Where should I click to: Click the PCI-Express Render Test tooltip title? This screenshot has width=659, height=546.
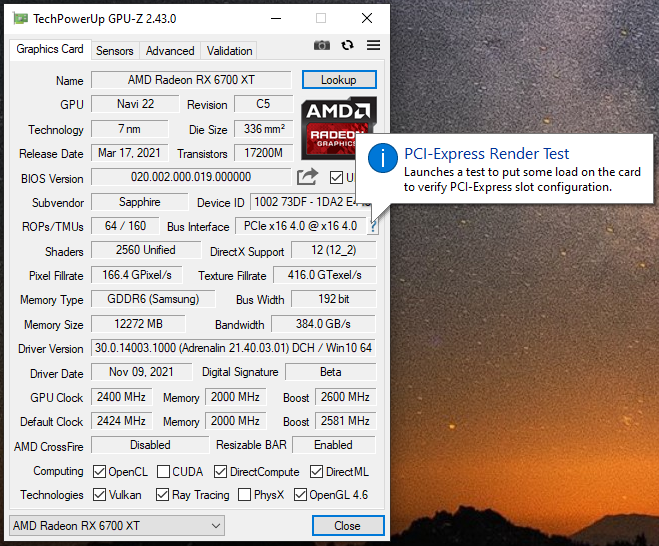(487, 154)
